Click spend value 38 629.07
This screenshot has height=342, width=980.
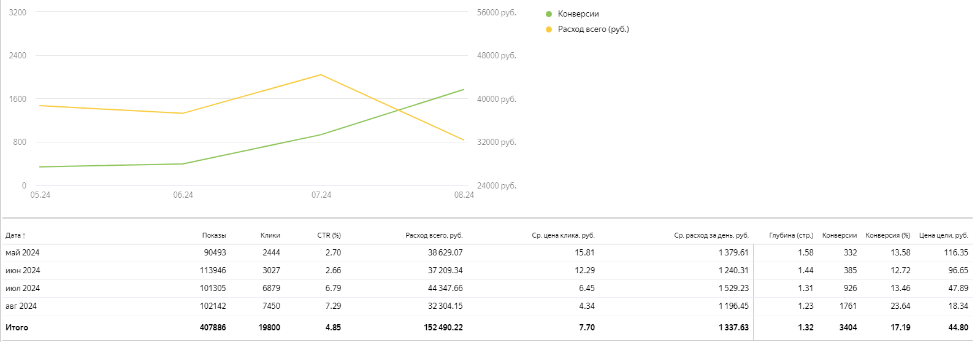tap(445, 252)
